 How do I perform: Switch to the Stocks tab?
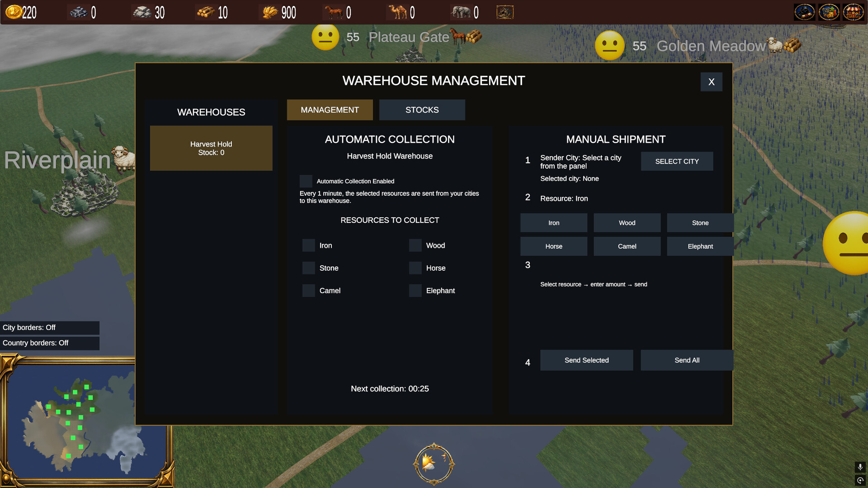click(422, 110)
